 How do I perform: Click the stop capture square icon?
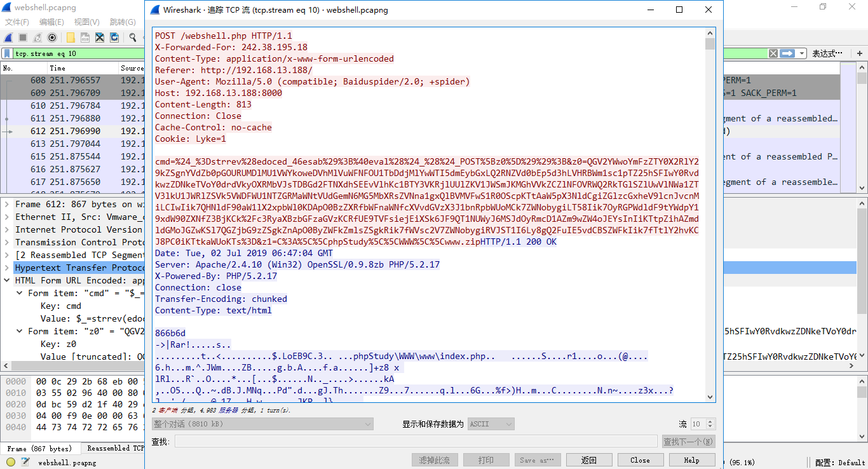coord(23,37)
